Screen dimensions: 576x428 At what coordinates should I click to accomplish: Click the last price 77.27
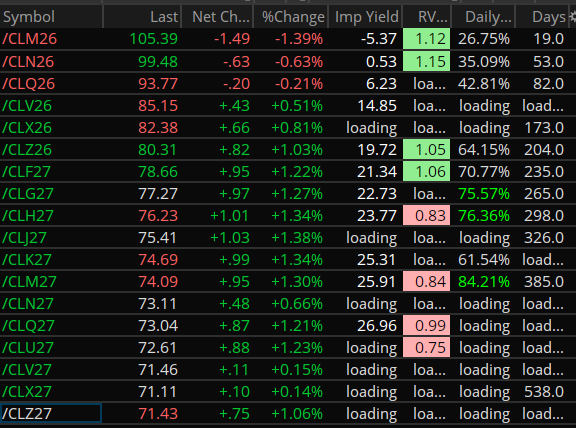coord(158,194)
